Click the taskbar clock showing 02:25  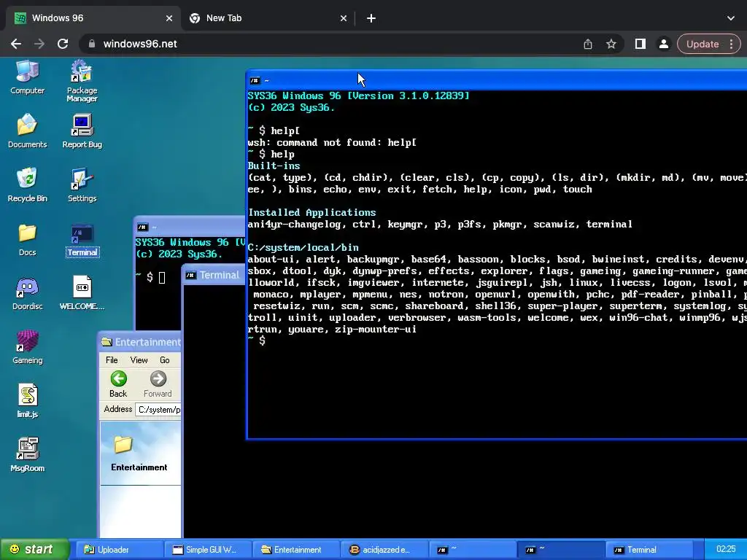click(x=726, y=550)
